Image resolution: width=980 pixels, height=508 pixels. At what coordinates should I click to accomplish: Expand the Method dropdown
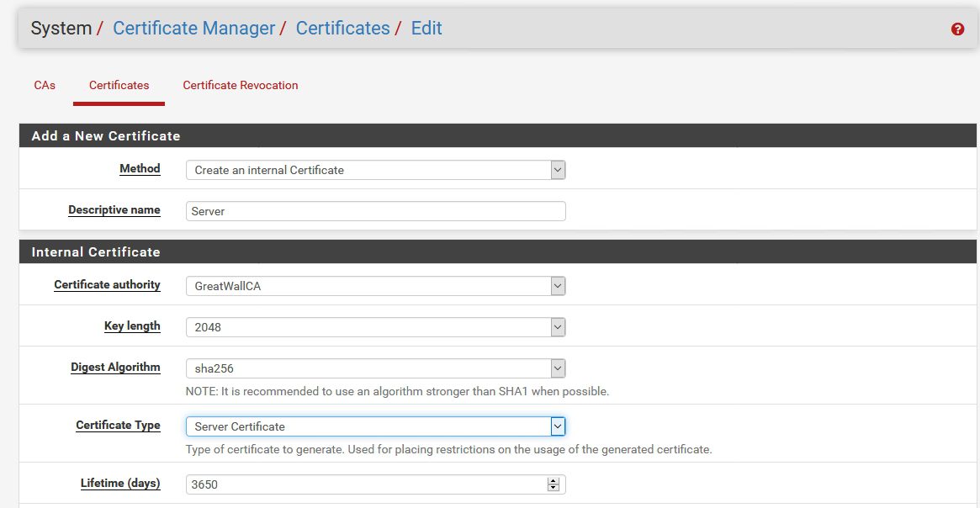pyautogui.click(x=376, y=170)
